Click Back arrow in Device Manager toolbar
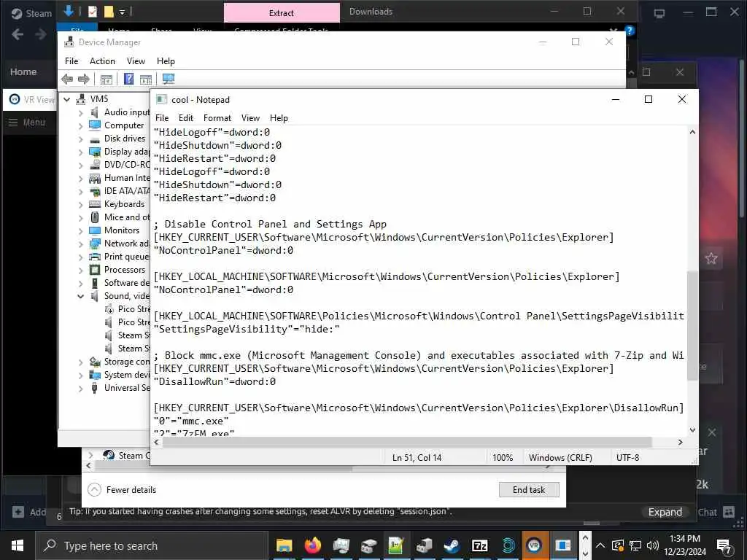 click(x=67, y=79)
